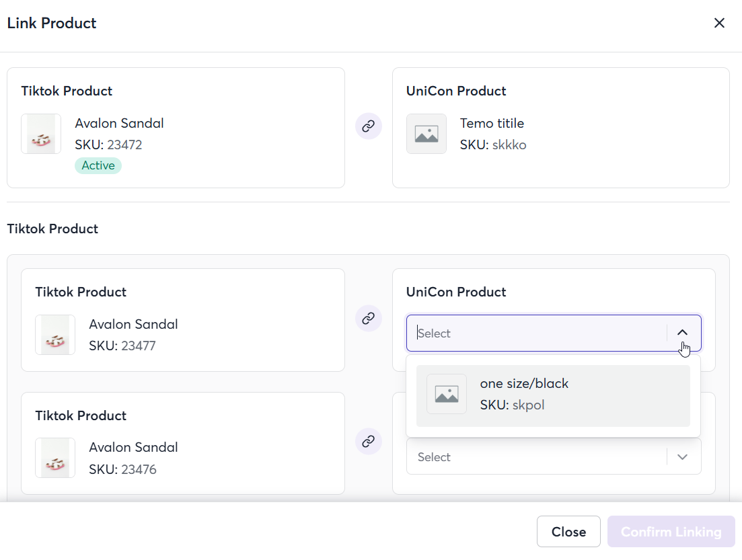Click the Temo titile product name
The image size is (742, 560).
[x=492, y=124]
